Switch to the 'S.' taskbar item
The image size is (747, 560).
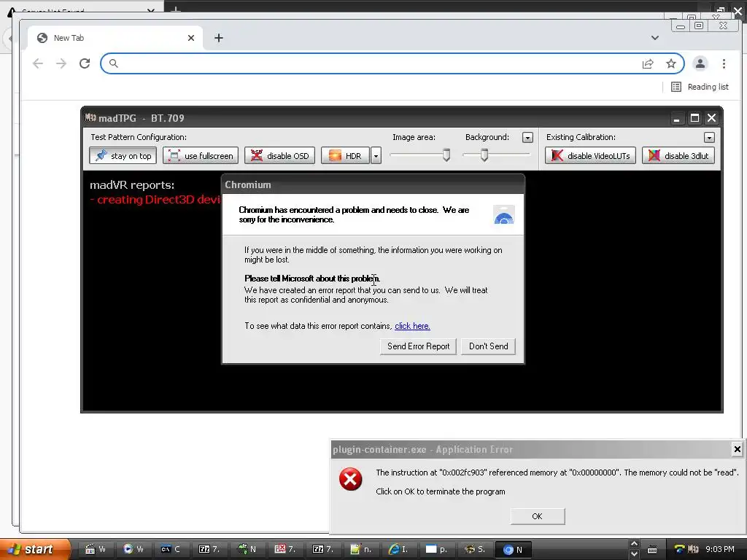[x=474, y=549]
